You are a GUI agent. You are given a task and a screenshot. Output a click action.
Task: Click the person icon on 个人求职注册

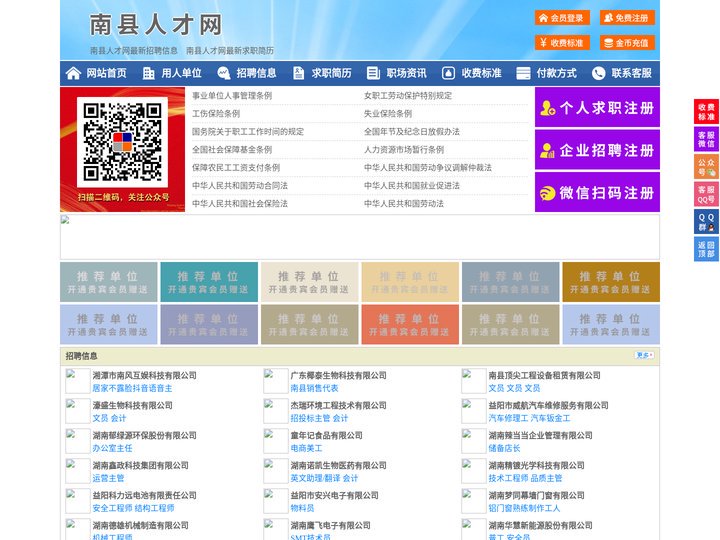[x=547, y=108]
